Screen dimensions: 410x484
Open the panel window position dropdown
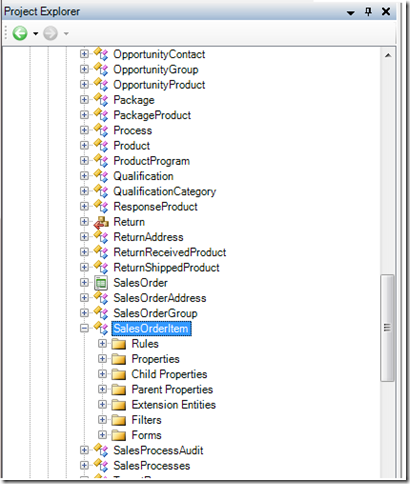coord(350,13)
